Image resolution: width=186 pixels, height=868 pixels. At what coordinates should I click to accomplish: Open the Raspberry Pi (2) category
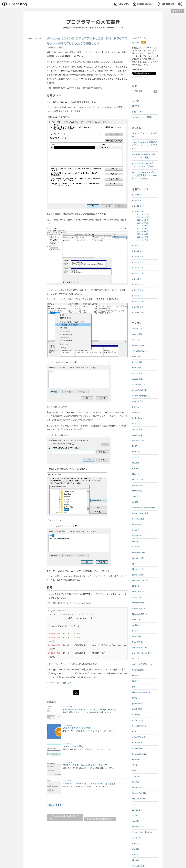[x=139, y=726]
